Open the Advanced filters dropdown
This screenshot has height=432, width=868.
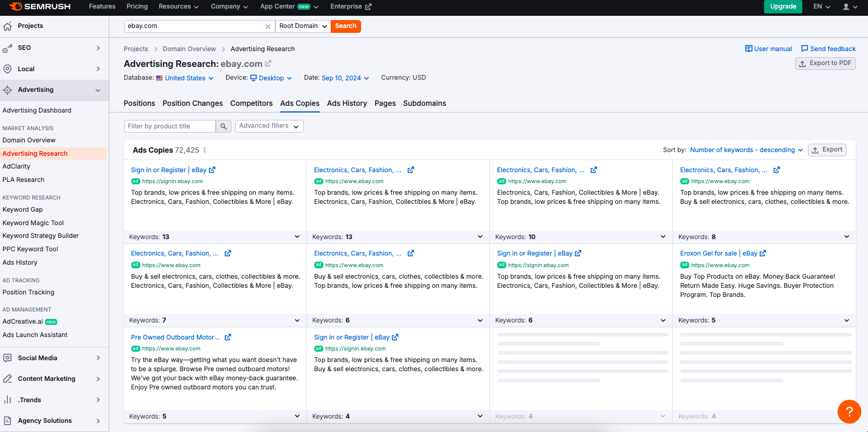point(269,126)
